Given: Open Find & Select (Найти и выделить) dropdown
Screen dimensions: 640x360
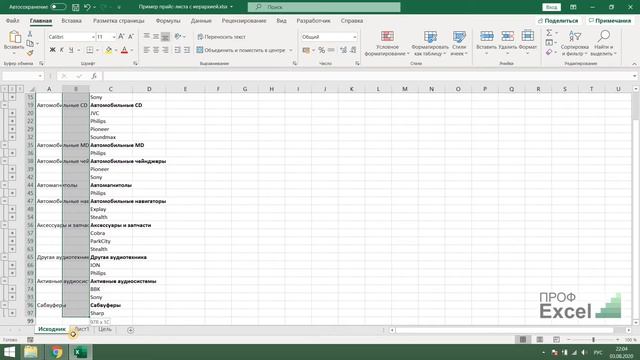Looking at the screenshot, I should pos(603,43).
